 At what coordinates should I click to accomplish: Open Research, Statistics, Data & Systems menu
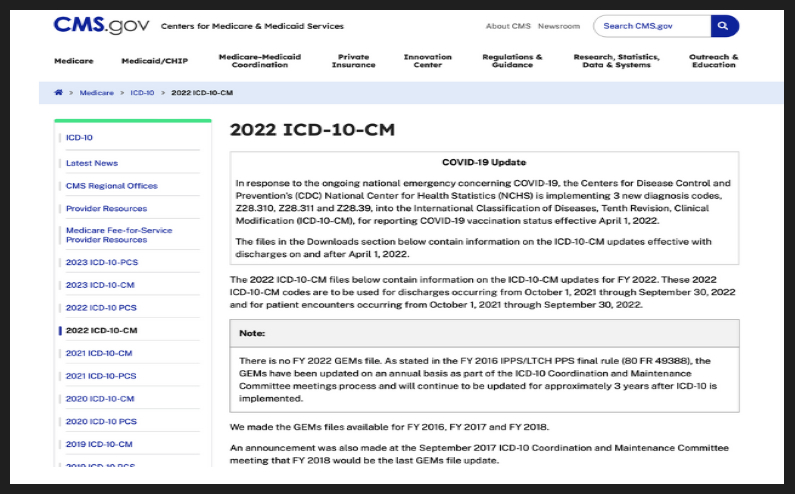(617, 61)
